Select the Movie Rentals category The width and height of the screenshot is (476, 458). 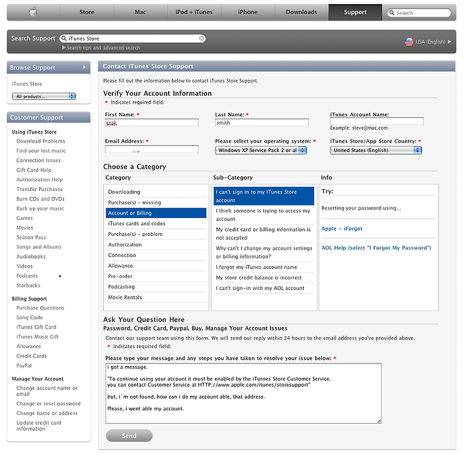(x=156, y=297)
